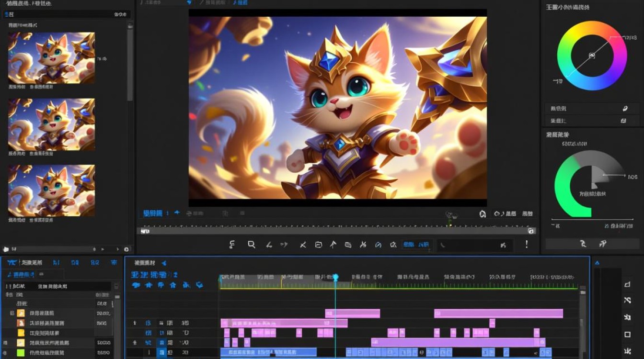Select the bottom cat thumbnail in media browser
This screenshot has height=359, width=644.
tap(51, 191)
